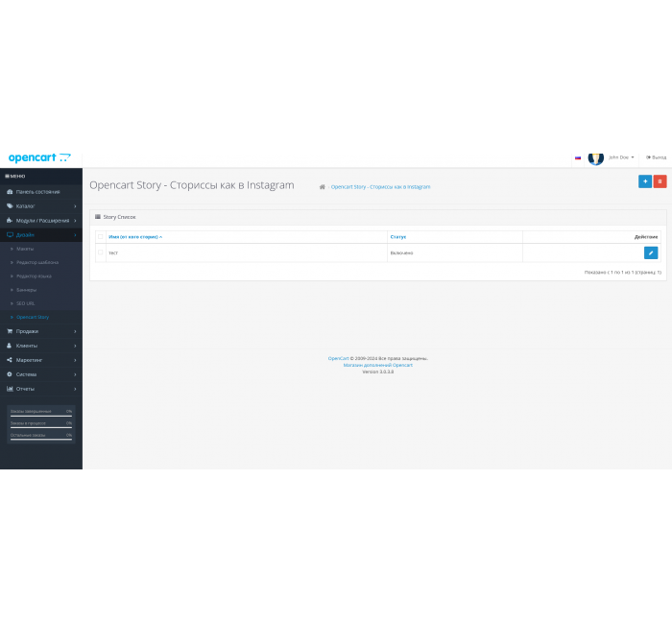
Task: Toggle the МЕНЮ hamburger button
Action: coord(15,176)
